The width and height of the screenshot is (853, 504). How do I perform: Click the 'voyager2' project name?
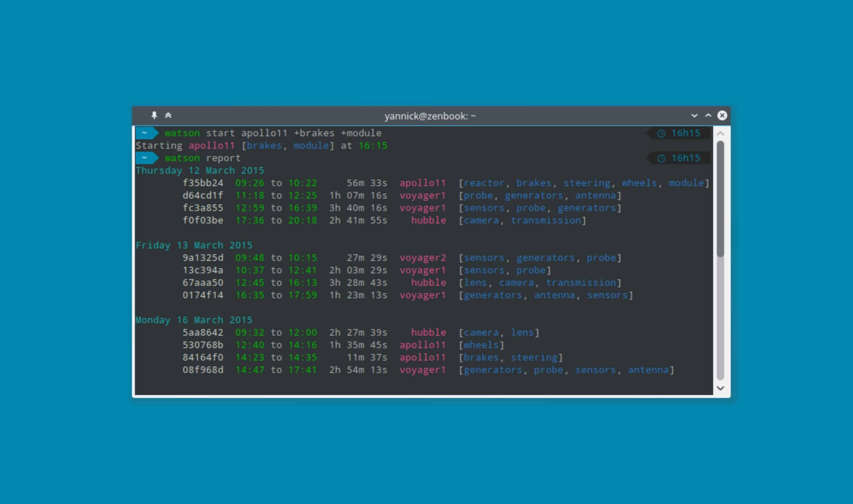click(423, 258)
